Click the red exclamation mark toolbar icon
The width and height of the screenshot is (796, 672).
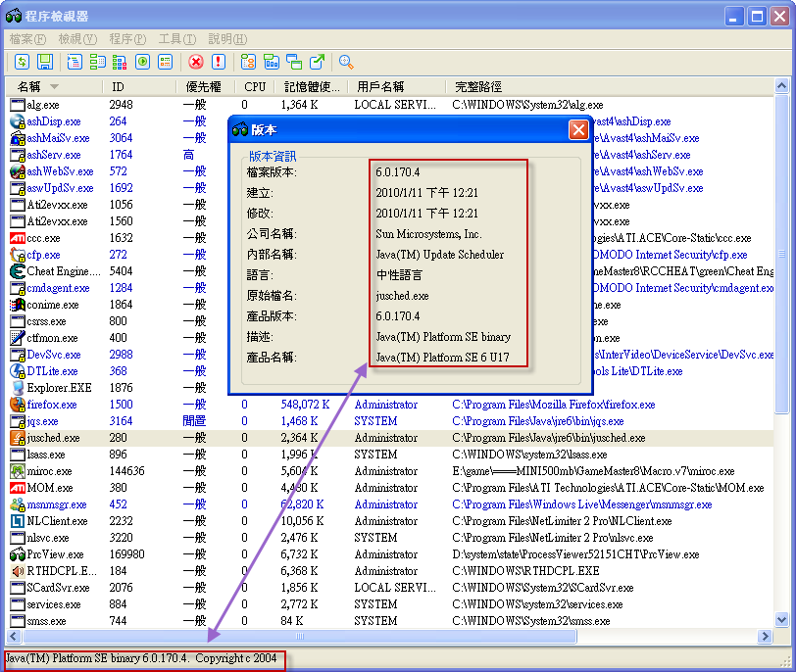219,62
